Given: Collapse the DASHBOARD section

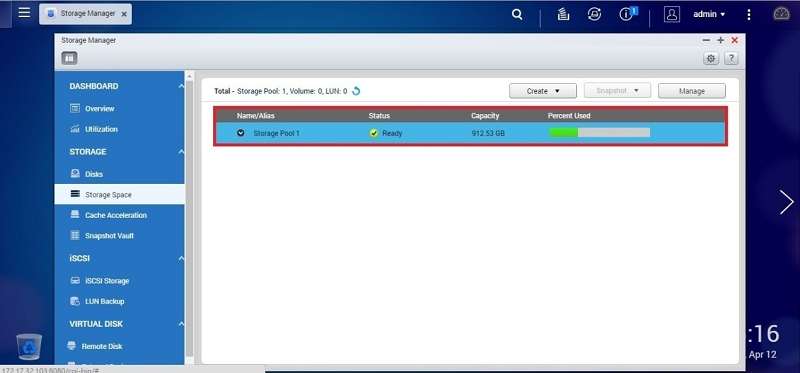Looking at the screenshot, I should 181,86.
